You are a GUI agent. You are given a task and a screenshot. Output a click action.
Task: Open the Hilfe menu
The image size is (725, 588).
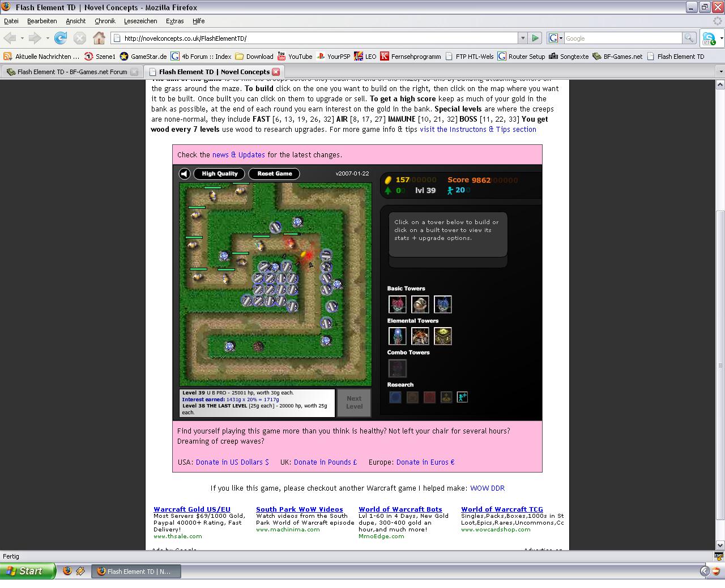click(198, 21)
